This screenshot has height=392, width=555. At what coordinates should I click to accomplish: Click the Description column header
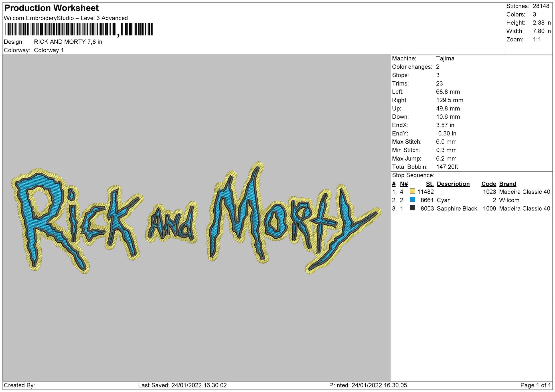tap(453, 184)
